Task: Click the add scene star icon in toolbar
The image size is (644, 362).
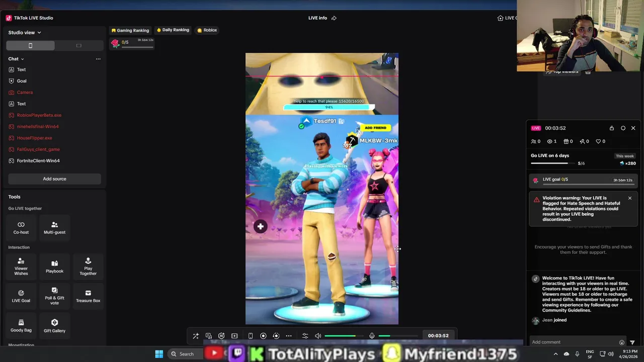Action: pyautogui.click(x=234, y=336)
